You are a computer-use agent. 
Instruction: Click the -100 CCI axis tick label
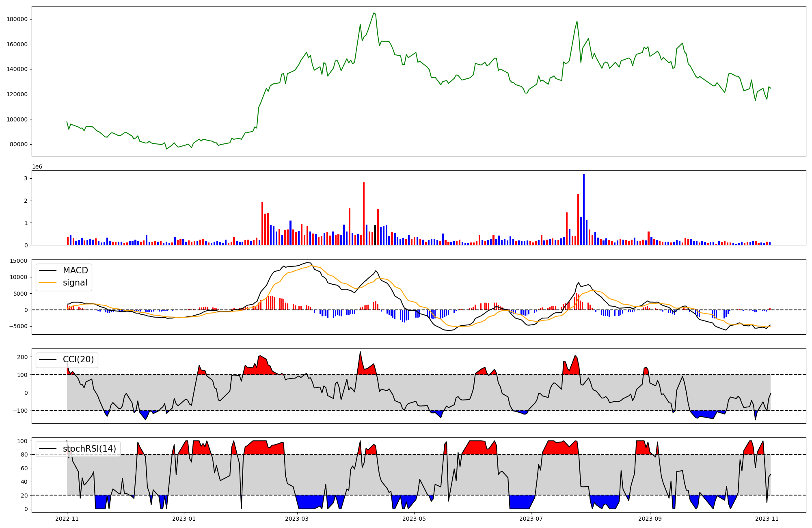click(20, 411)
